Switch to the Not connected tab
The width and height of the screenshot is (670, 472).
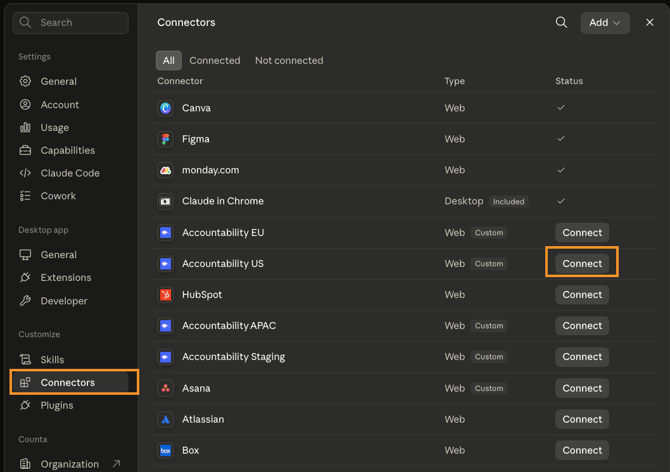[289, 60]
